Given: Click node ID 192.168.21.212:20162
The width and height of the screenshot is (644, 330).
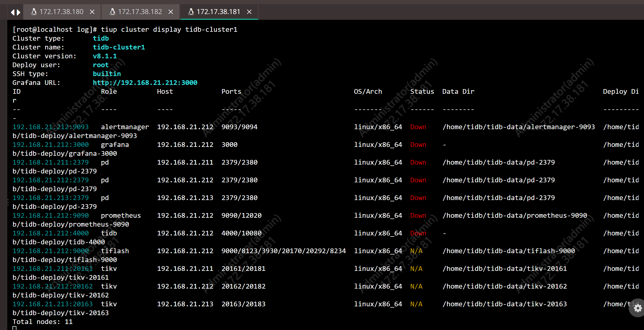Looking at the screenshot, I should pos(53,286).
